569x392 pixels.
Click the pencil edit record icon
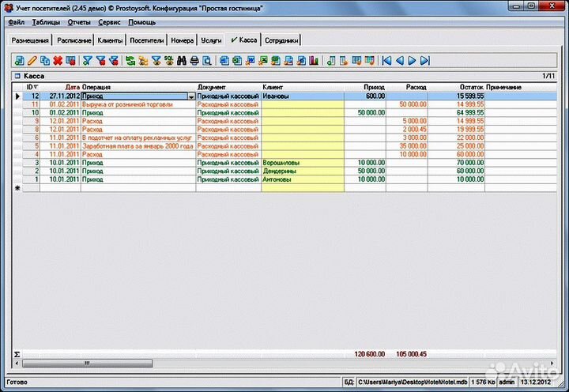[32, 60]
